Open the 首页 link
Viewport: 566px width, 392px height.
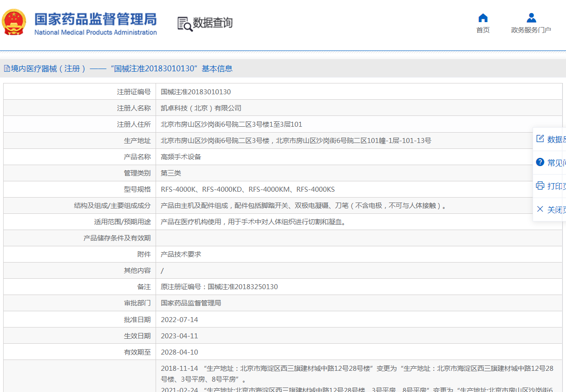tap(483, 30)
